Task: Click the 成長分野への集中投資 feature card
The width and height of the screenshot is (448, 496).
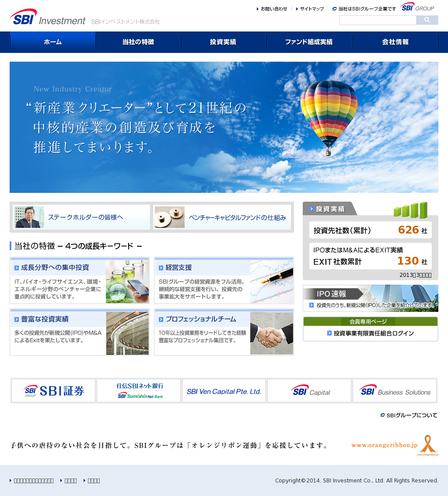Action: [x=80, y=280]
